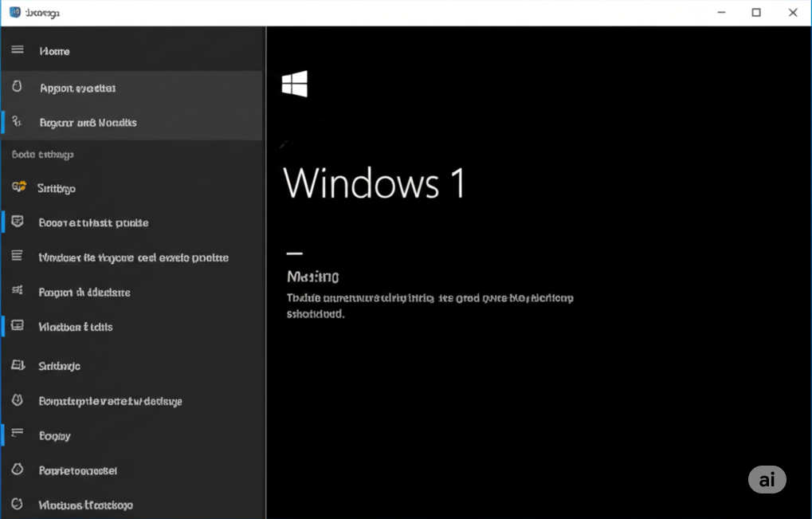Select the 'Sırıtbnıjc' sidebar item
Viewport: 812px width, 519px height.
coord(60,366)
